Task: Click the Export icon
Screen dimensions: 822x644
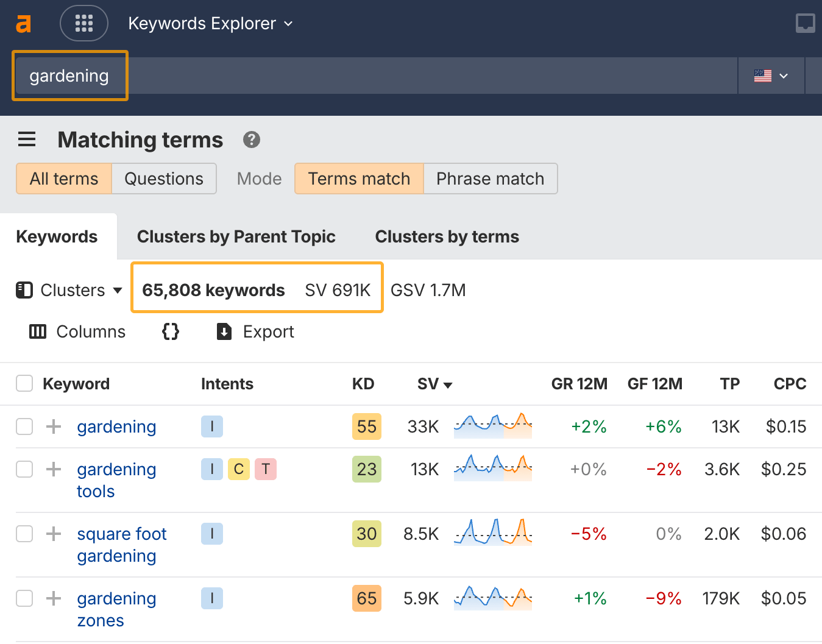Action: [224, 331]
